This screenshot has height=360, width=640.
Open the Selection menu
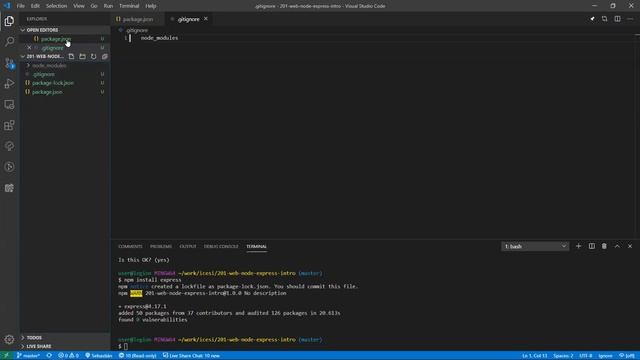point(56,6)
